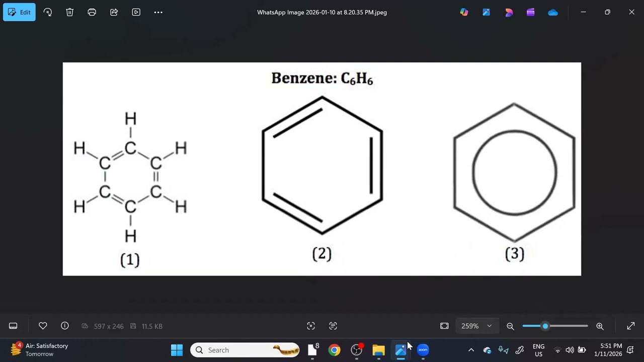This screenshot has height=362, width=644.
Task: Print the image using the printer icon
Action: click(x=92, y=12)
